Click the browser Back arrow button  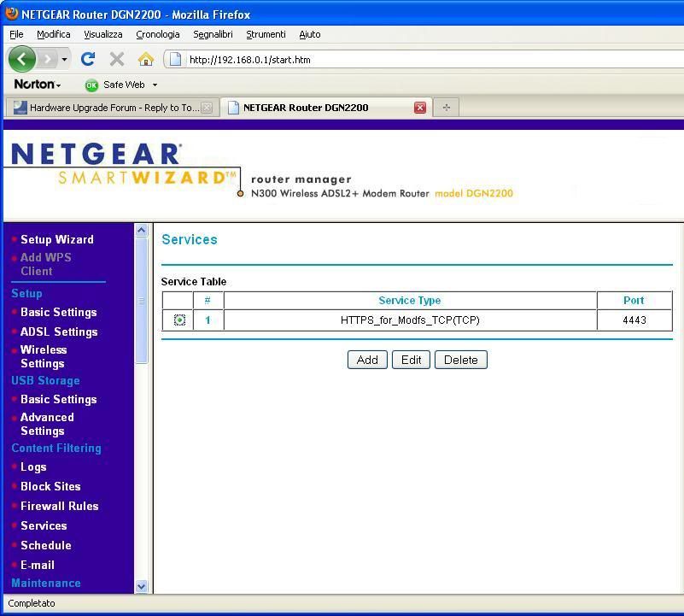[x=22, y=59]
